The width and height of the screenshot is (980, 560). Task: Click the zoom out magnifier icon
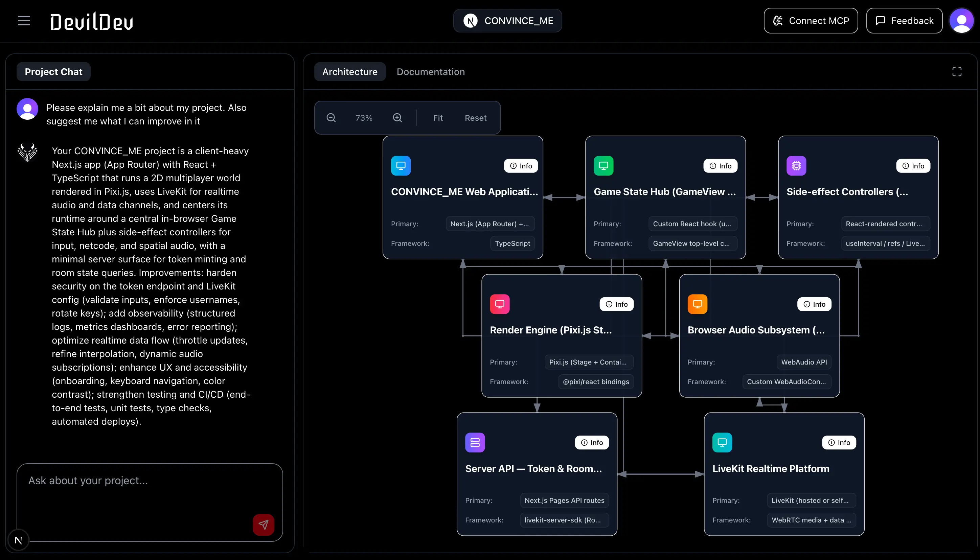[331, 118]
